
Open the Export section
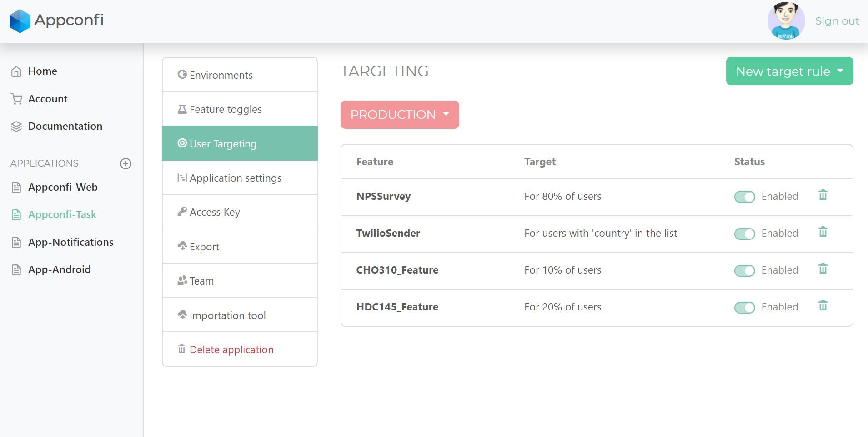(x=240, y=246)
